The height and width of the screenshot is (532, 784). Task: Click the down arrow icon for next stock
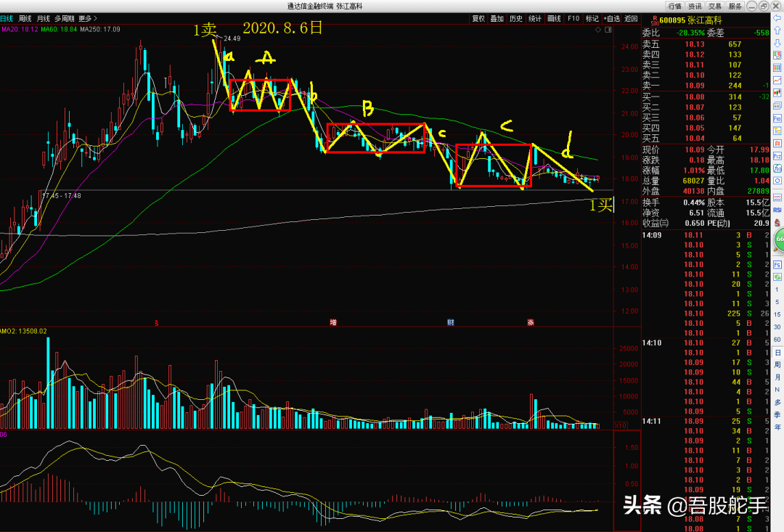click(777, 43)
